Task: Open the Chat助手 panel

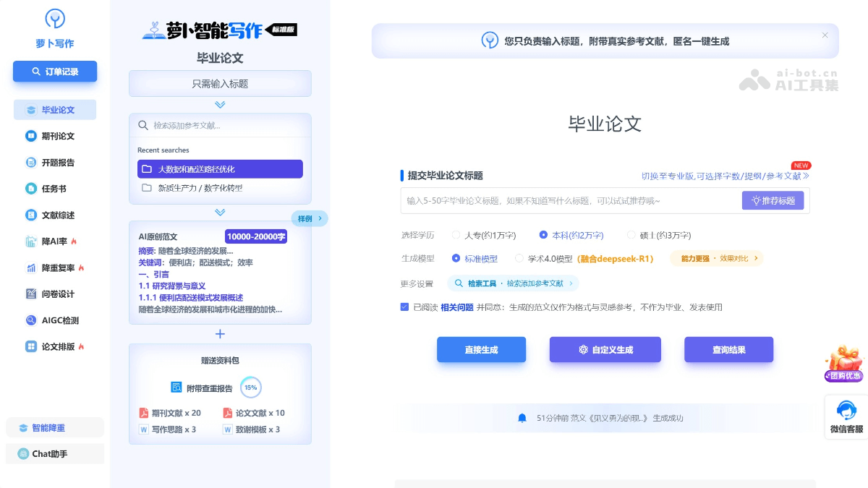Action: (54, 453)
